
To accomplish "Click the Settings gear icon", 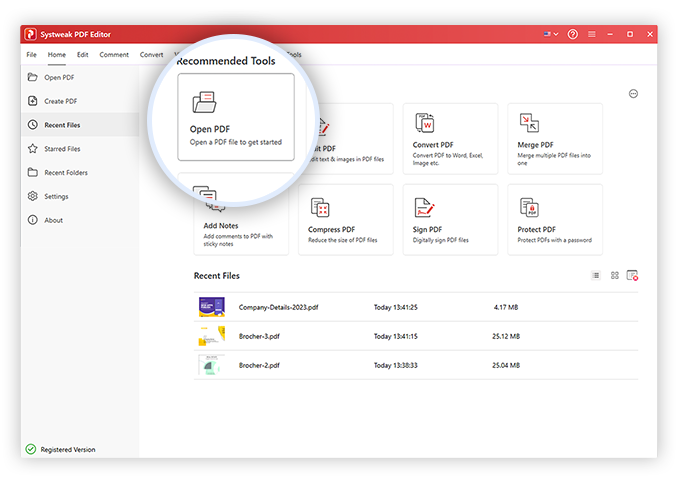I will [32, 196].
